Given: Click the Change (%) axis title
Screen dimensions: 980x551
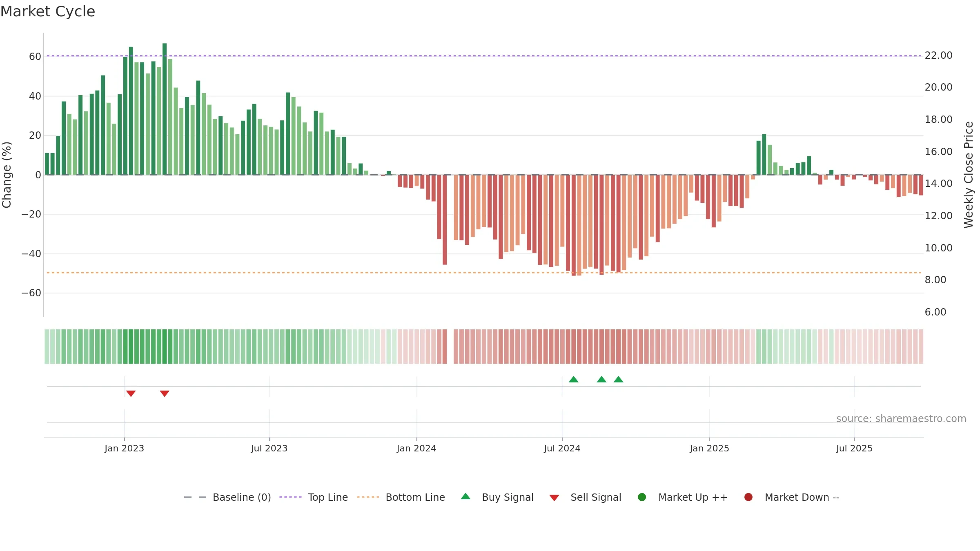Looking at the screenshot, I should pos(7,175).
